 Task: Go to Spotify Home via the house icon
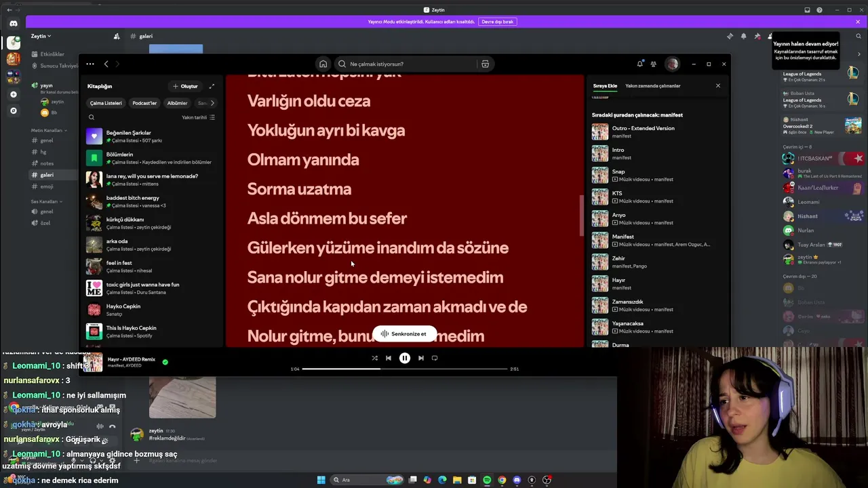pos(323,64)
